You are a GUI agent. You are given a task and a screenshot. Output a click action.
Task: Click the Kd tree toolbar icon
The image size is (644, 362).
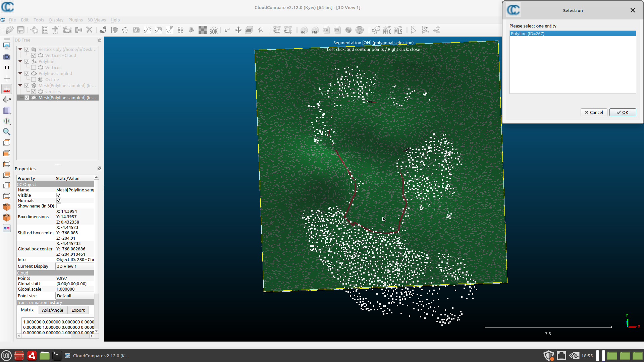click(x=303, y=30)
